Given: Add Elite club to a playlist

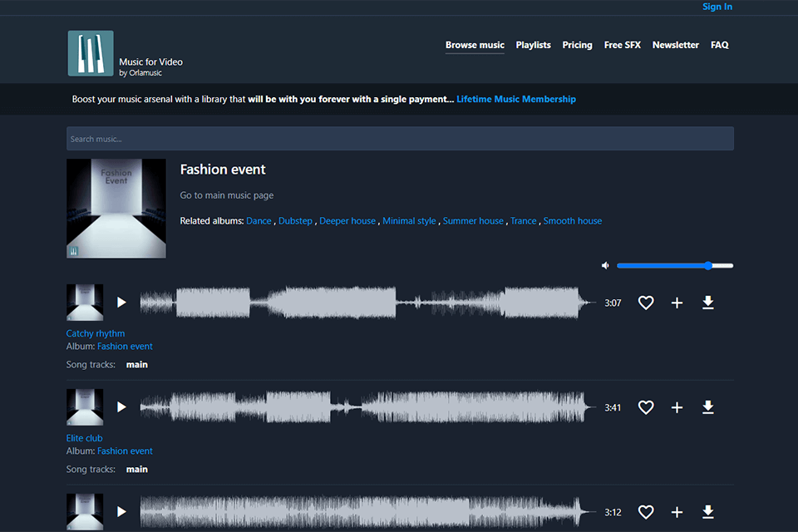Looking at the screenshot, I should [677, 407].
